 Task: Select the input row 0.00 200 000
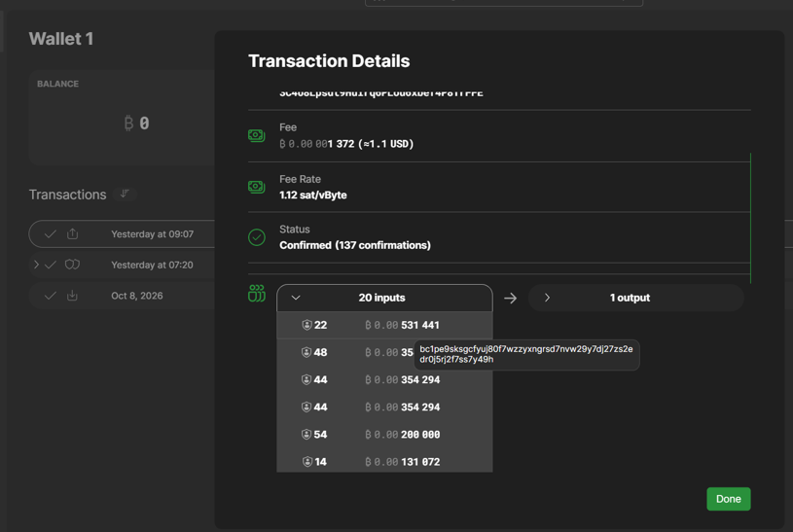(384, 435)
